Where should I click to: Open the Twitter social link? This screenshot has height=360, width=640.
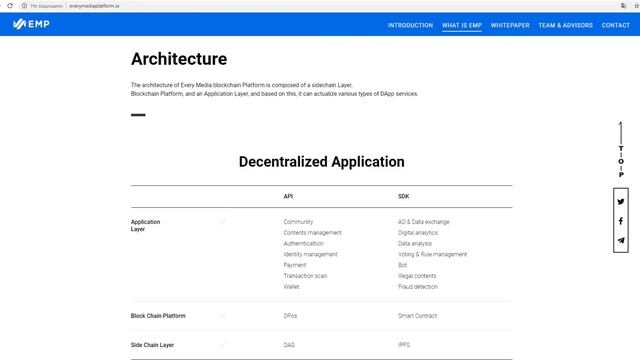[x=620, y=202]
